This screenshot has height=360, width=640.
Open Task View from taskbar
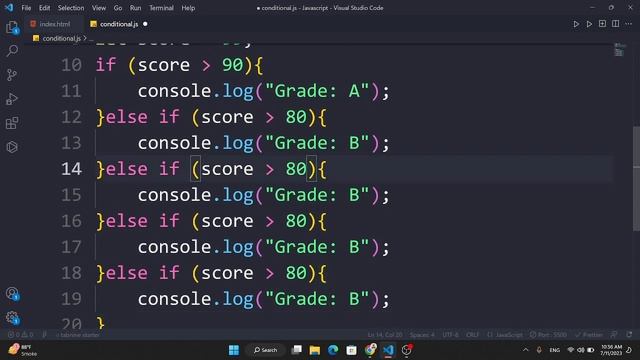[297, 350]
